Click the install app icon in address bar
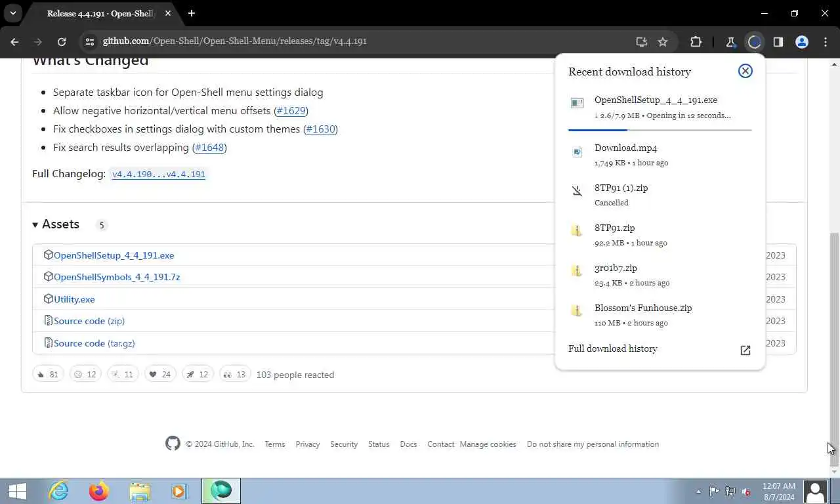 point(641,41)
